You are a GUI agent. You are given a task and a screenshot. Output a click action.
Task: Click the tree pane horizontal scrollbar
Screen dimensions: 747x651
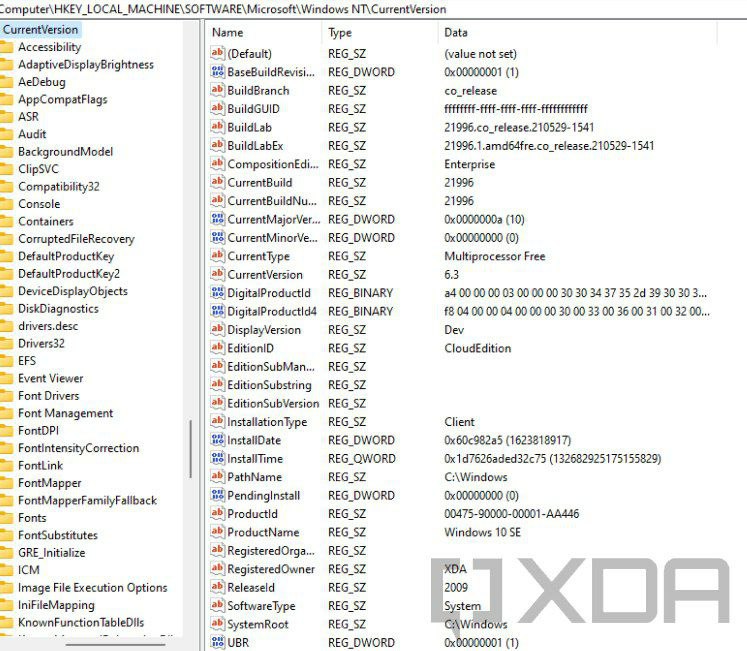click(x=115, y=645)
